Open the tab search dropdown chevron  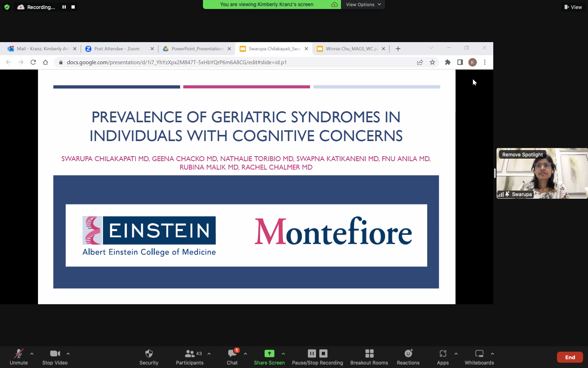pyautogui.click(x=431, y=48)
